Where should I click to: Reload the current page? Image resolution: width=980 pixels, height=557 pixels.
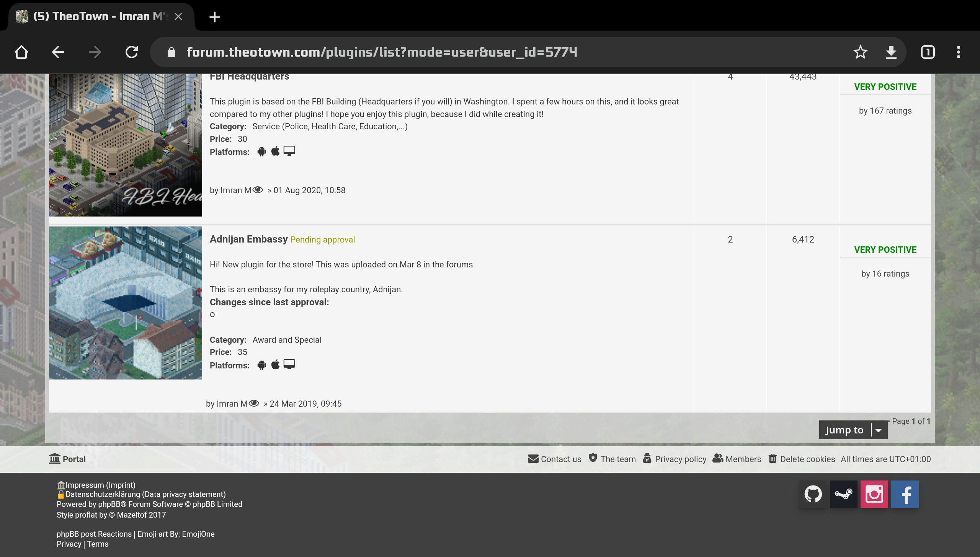click(x=132, y=52)
